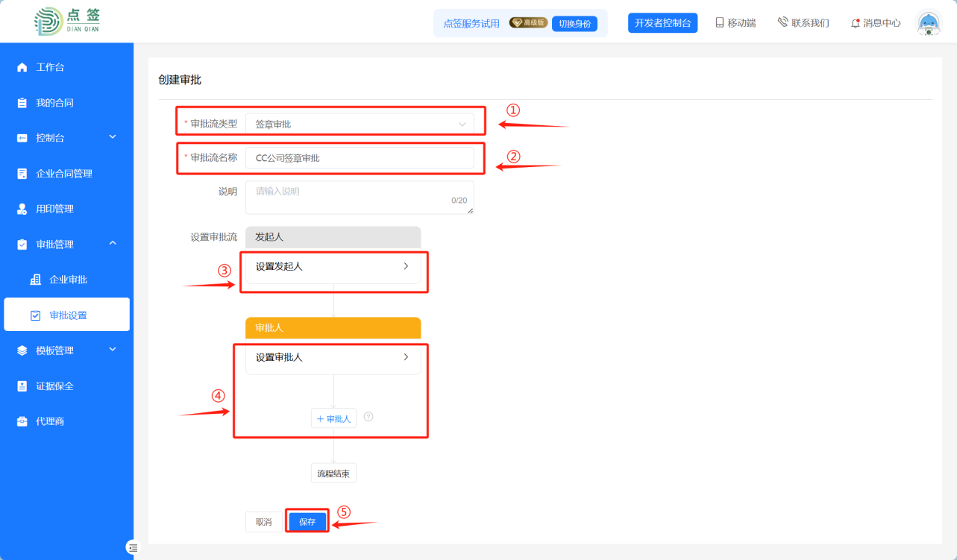Open 设置审批人 chevron arrow
957x560 pixels.
406,357
